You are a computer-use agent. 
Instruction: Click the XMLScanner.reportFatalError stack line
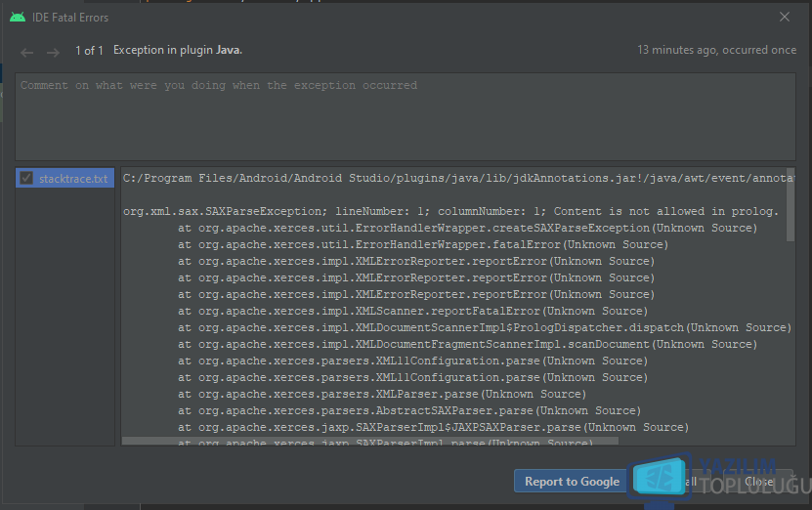click(412, 311)
